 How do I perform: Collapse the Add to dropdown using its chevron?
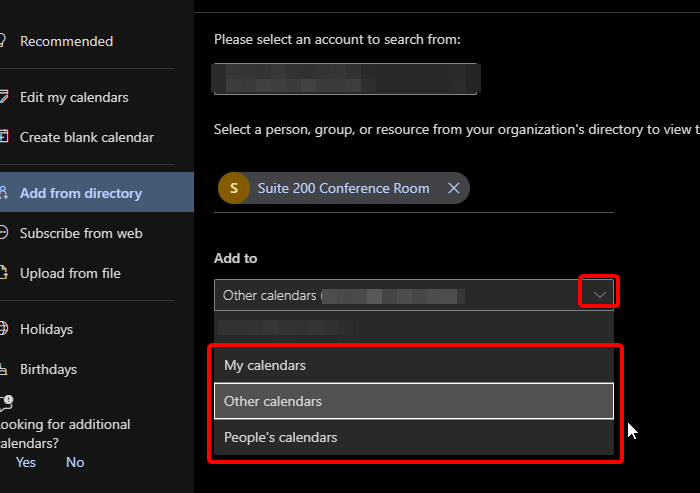[x=600, y=294]
